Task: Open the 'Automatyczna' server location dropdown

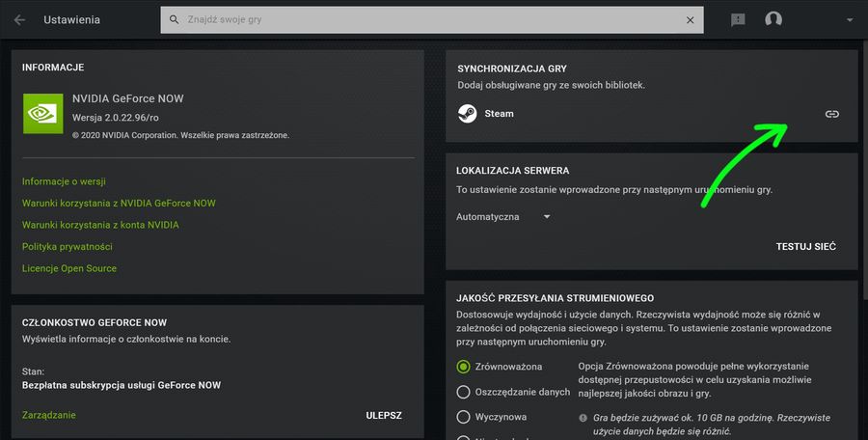Action: (503, 217)
